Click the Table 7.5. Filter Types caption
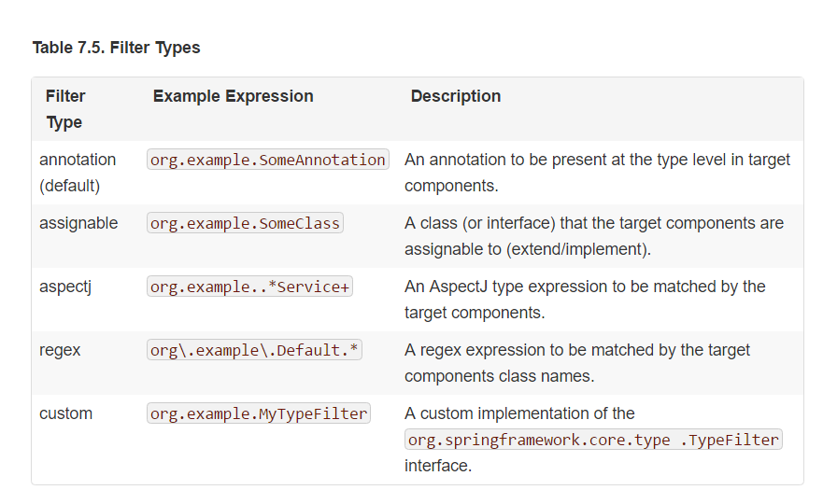823x504 pixels. click(116, 48)
